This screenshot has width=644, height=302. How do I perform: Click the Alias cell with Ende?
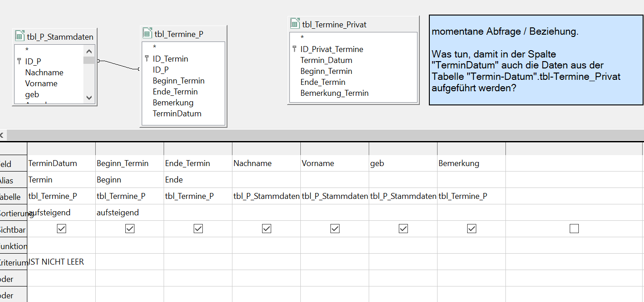[198, 180]
